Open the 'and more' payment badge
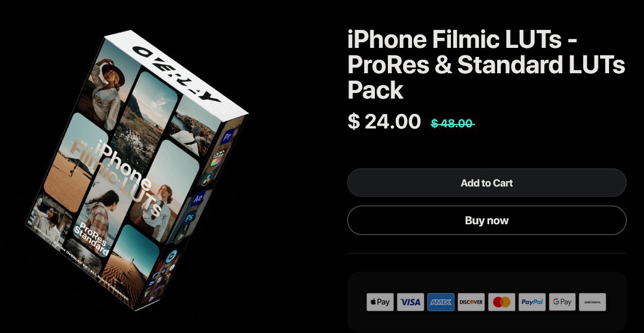This screenshot has height=333, width=644. tap(593, 302)
